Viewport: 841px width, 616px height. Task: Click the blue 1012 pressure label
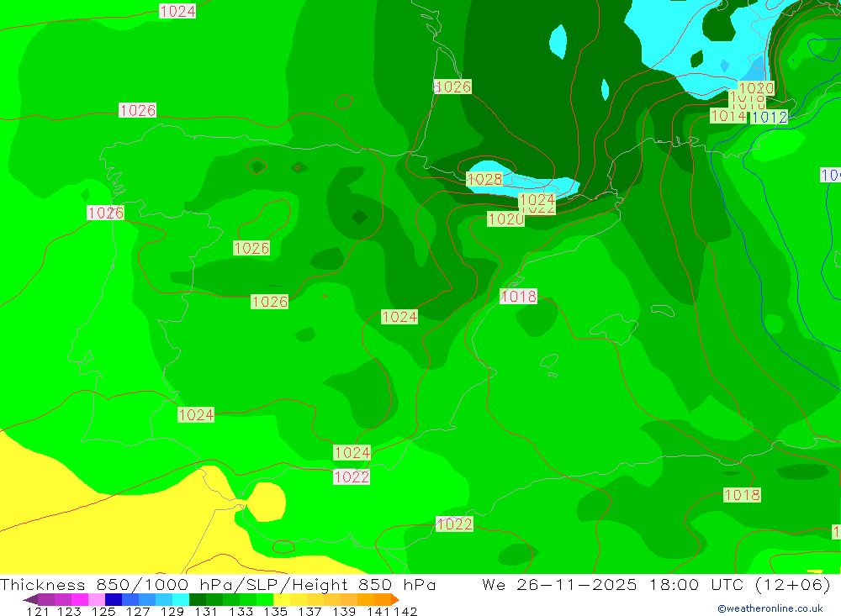(770, 117)
